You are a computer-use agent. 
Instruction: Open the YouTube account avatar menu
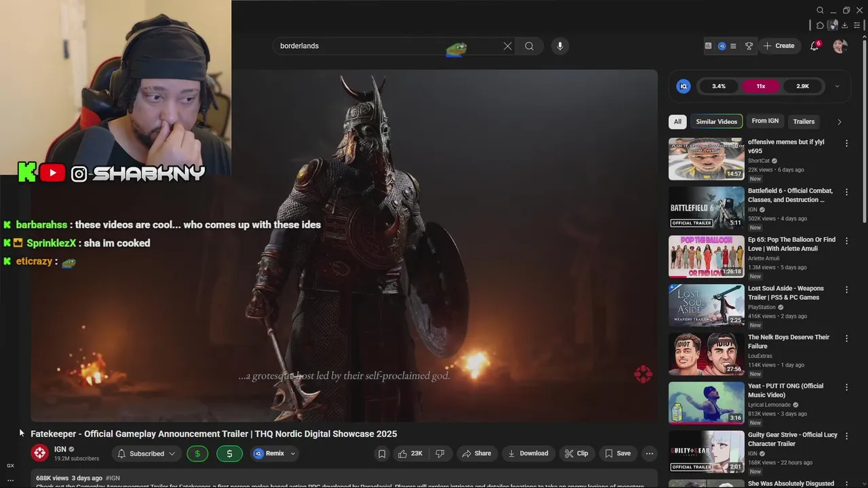840,46
